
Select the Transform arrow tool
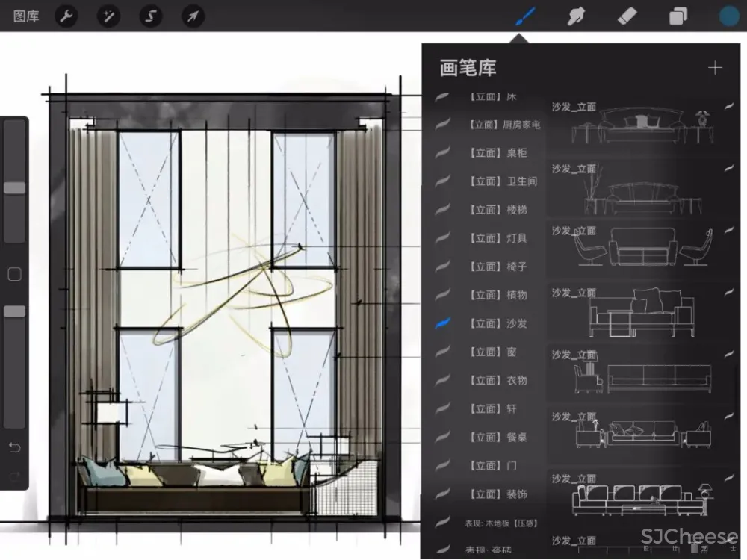(193, 16)
